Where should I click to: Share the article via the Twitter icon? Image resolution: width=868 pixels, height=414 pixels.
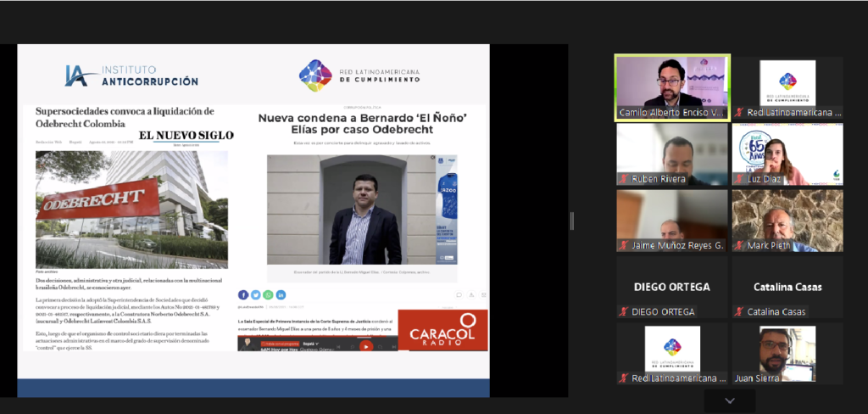[256, 295]
